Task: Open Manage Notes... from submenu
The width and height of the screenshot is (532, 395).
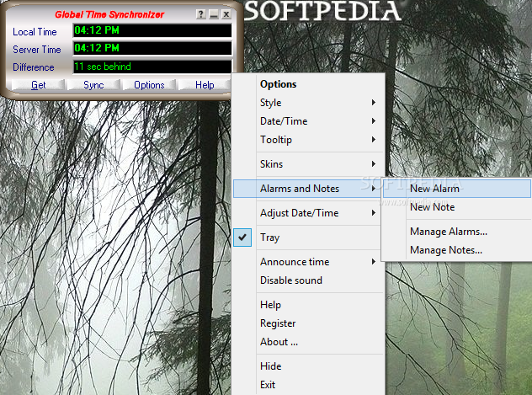Action: [x=457, y=250]
